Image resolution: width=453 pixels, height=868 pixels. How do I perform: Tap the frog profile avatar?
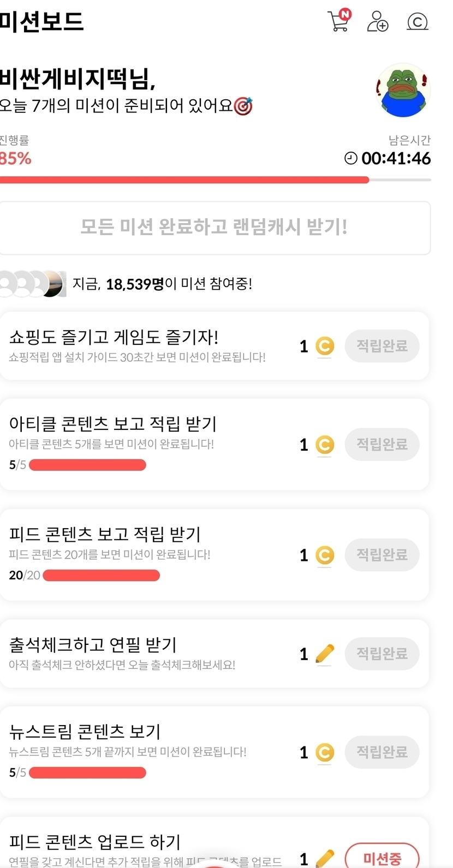click(403, 90)
